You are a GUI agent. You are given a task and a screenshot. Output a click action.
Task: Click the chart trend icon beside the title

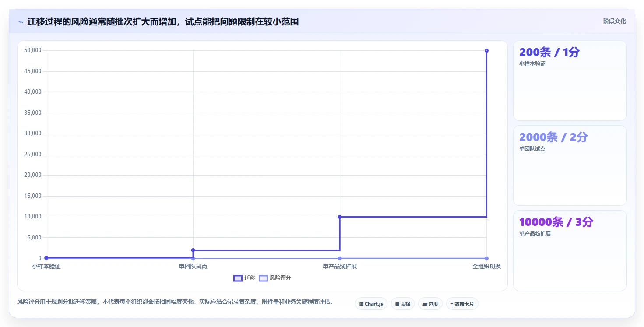tap(21, 22)
